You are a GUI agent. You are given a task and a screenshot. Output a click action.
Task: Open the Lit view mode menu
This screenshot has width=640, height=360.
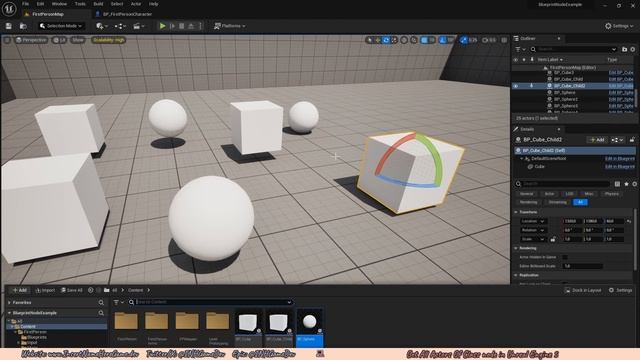coord(60,40)
